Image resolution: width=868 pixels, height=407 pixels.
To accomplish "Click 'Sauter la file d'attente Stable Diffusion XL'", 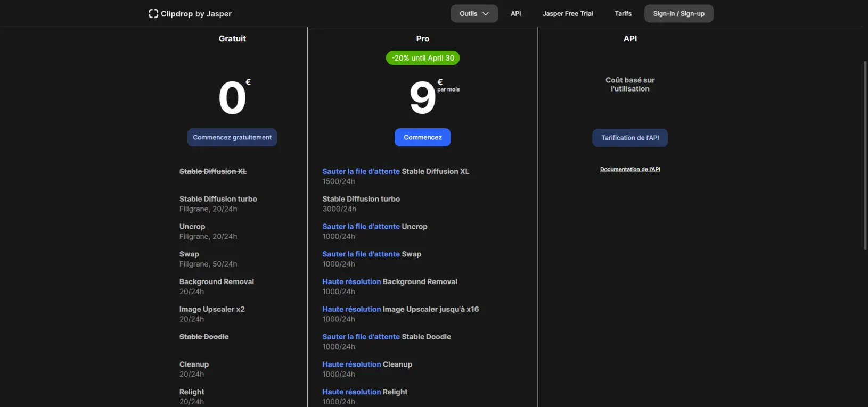I will tap(396, 171).
